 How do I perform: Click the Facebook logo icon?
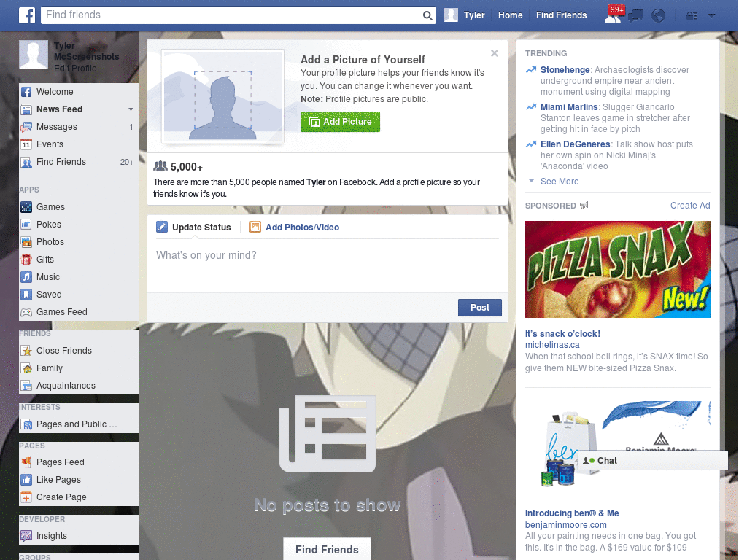(x=27, y=15)
